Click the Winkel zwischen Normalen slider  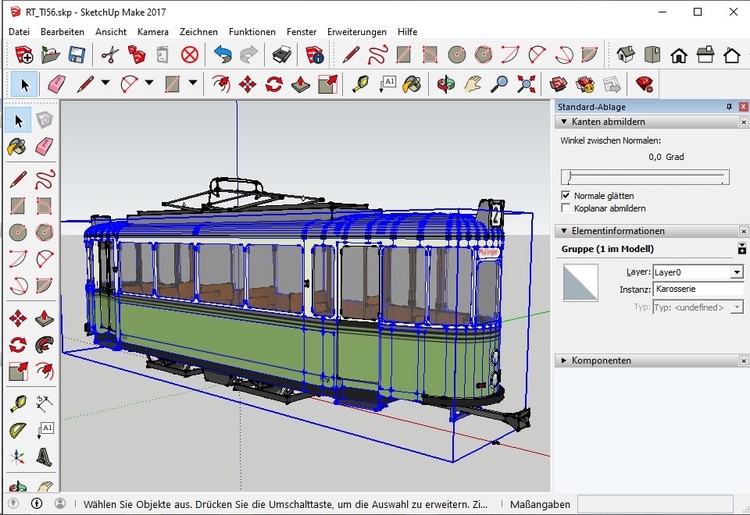point(645,177)
